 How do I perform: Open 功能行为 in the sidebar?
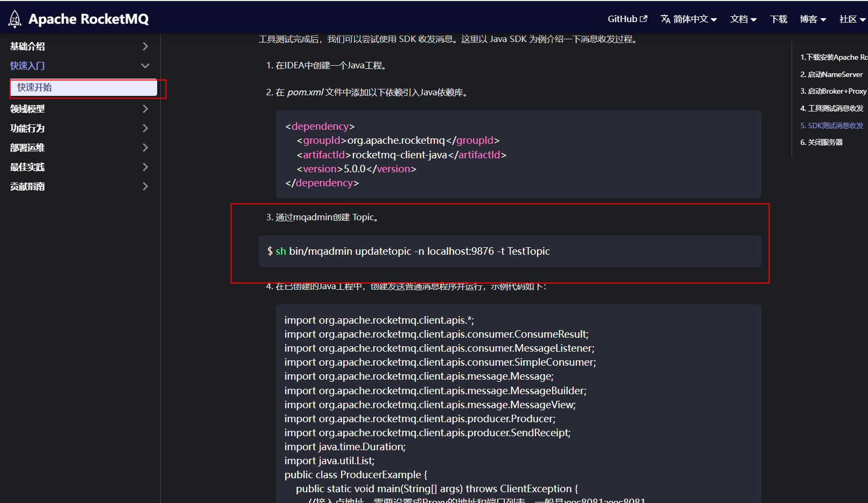[27, 128]
